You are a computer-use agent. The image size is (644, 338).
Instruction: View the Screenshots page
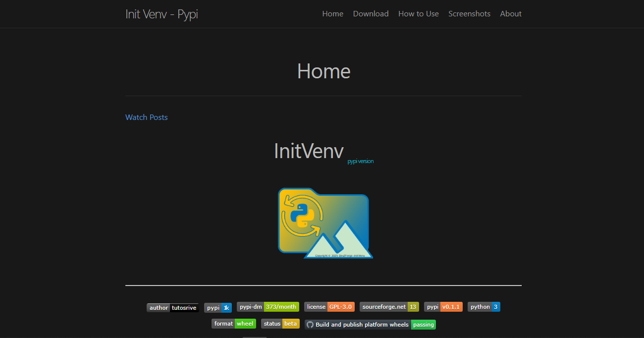[x=469, y=14]
